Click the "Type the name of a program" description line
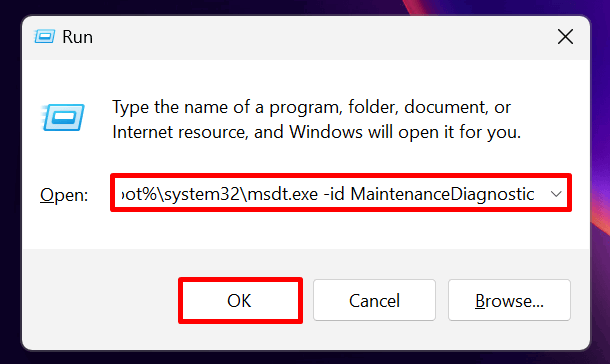 [x=311, y=107]
